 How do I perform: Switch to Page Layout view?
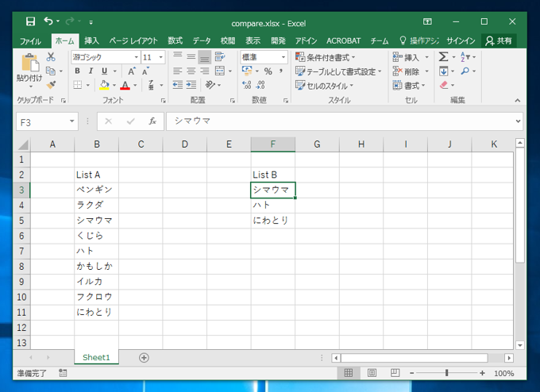pos(372,373)
